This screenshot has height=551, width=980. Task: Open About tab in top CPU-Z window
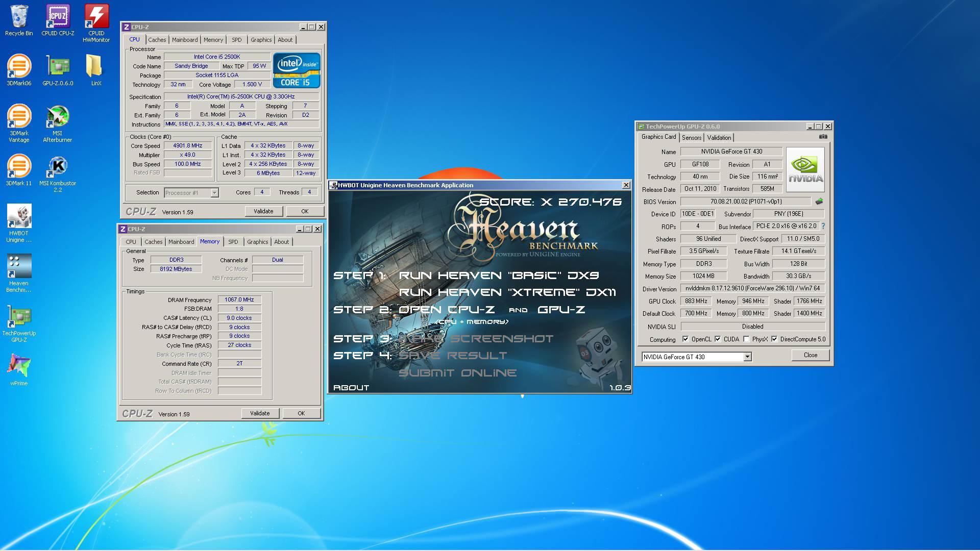click(285, 40)
